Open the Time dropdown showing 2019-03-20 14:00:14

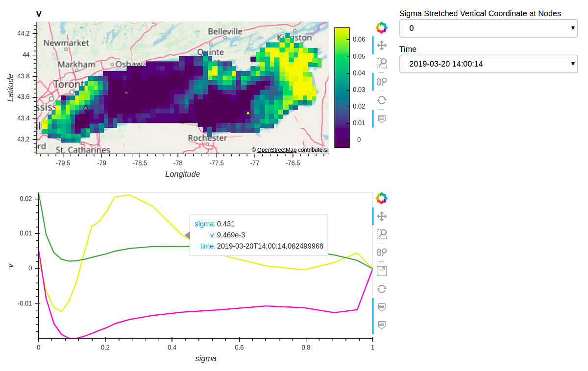pyautogui.click(x=488, y=64)
